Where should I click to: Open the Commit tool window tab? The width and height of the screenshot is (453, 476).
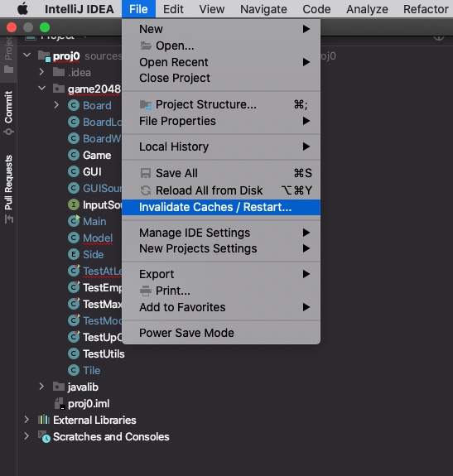8,113
